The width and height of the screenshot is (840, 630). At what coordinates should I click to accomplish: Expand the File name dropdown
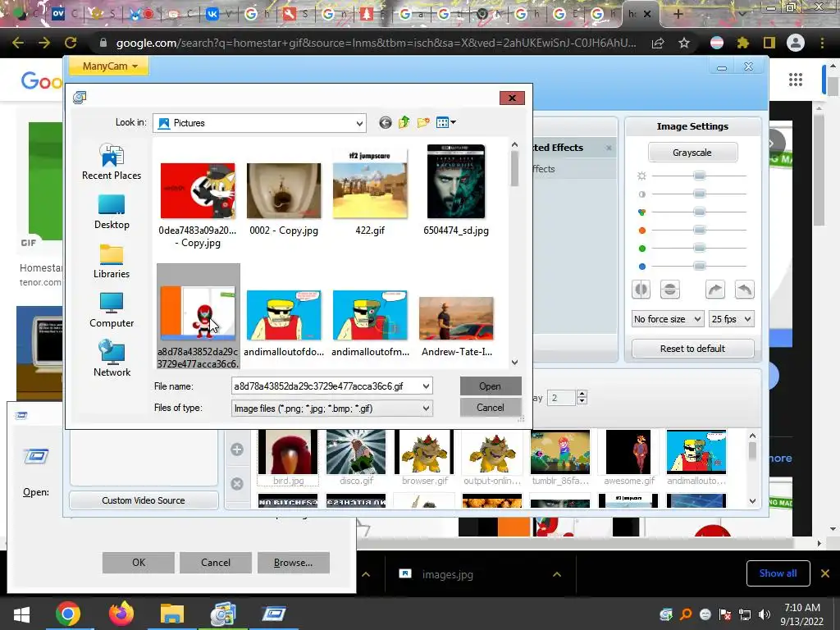pos(426,386)
